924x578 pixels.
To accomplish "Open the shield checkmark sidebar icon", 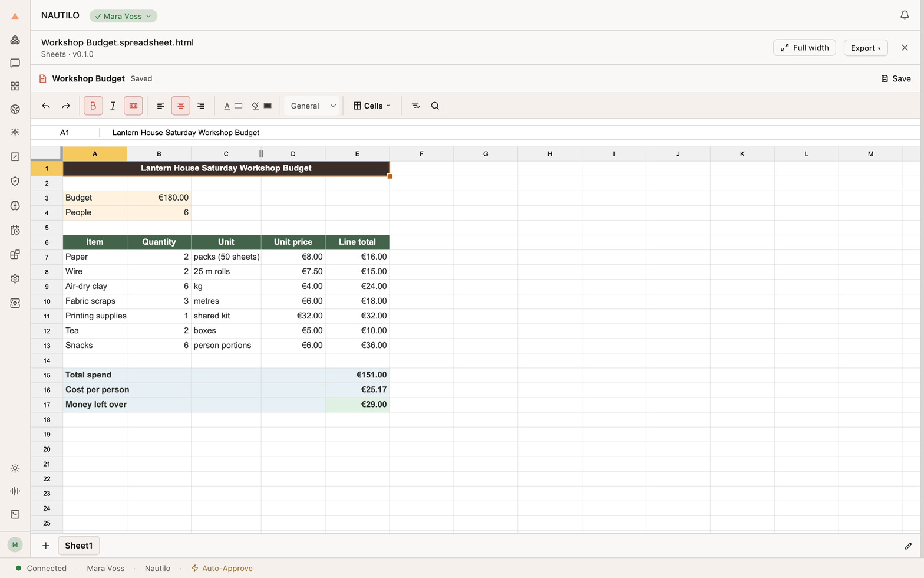I will pyautogui.click(x=15, y=181).
